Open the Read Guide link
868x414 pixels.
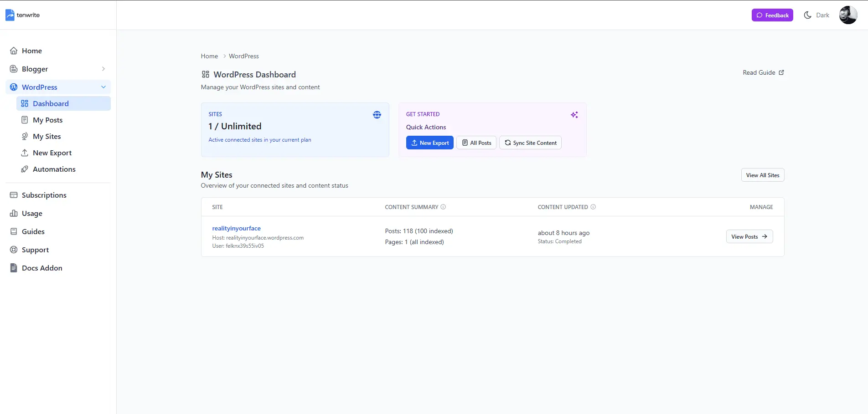point(763,72)
